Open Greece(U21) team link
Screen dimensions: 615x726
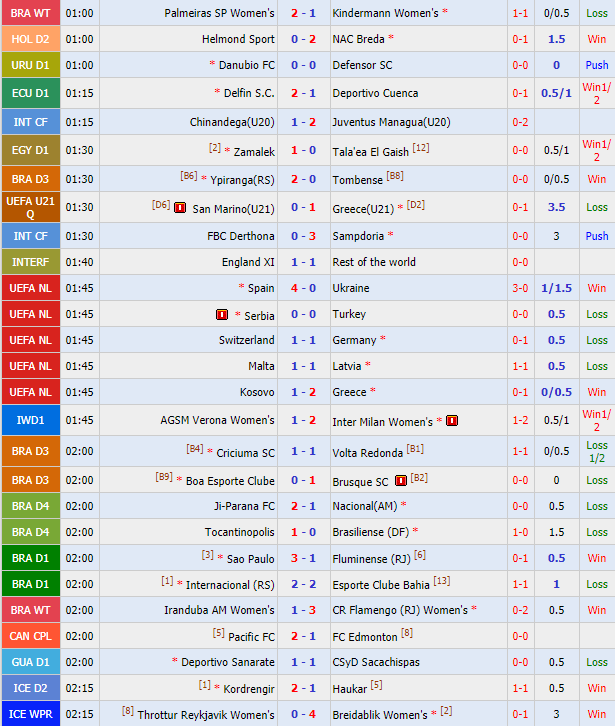coord(363,209)
